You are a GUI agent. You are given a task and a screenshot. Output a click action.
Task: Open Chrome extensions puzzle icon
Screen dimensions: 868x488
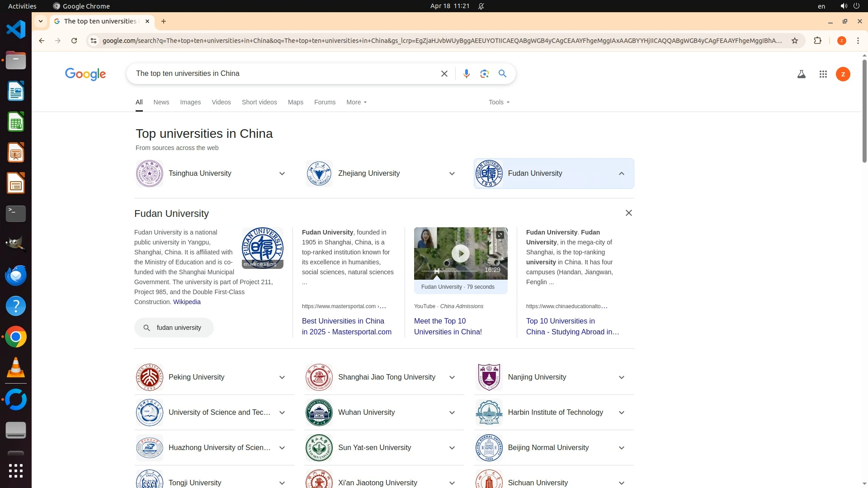tap(817, 41)
